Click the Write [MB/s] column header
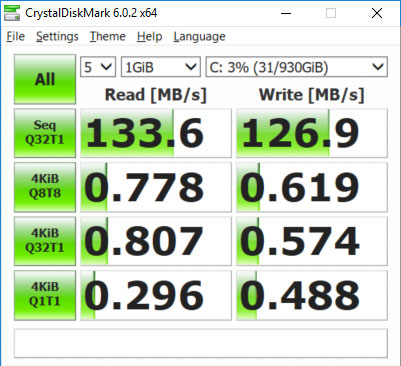Image resolution: width=401 pixels, height=366 pixels. (x=312, y=95)
